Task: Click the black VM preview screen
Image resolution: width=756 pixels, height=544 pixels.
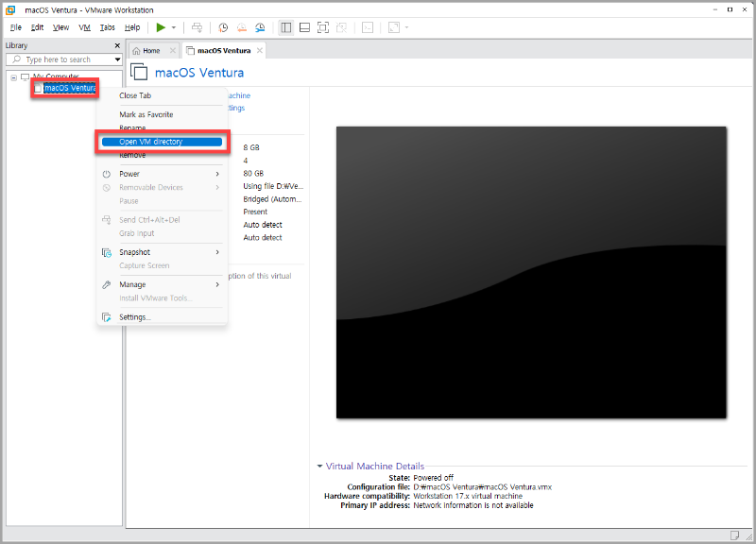Action: pyautogui.click(x=531, y=273)
